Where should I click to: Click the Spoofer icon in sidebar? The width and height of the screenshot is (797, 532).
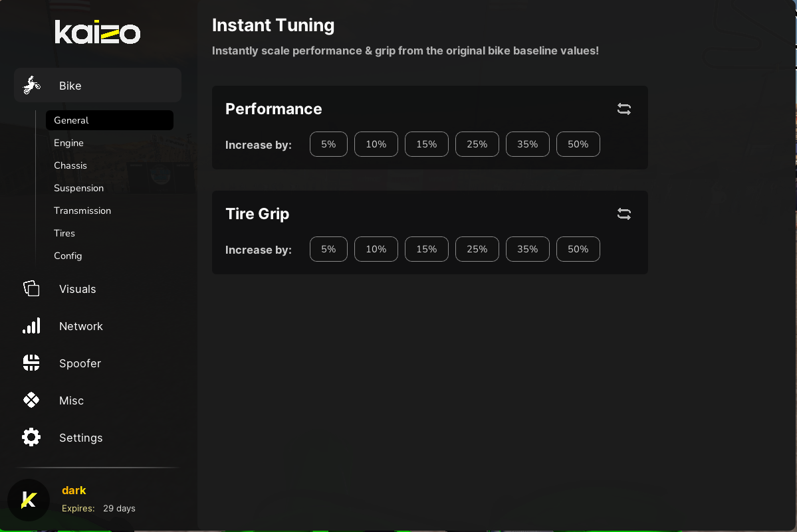point(31,363)
